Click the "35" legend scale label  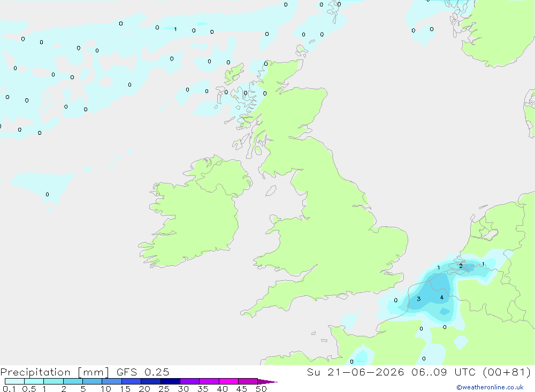[x=203, y=389]
